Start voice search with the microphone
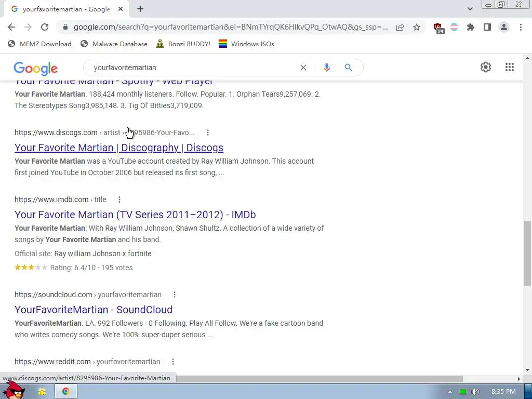 (327, 68)
